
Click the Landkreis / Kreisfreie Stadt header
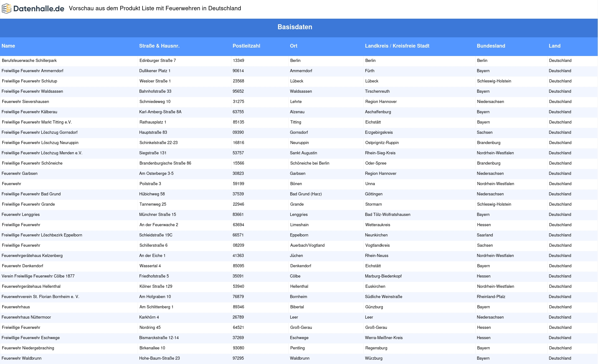(397, 46)
